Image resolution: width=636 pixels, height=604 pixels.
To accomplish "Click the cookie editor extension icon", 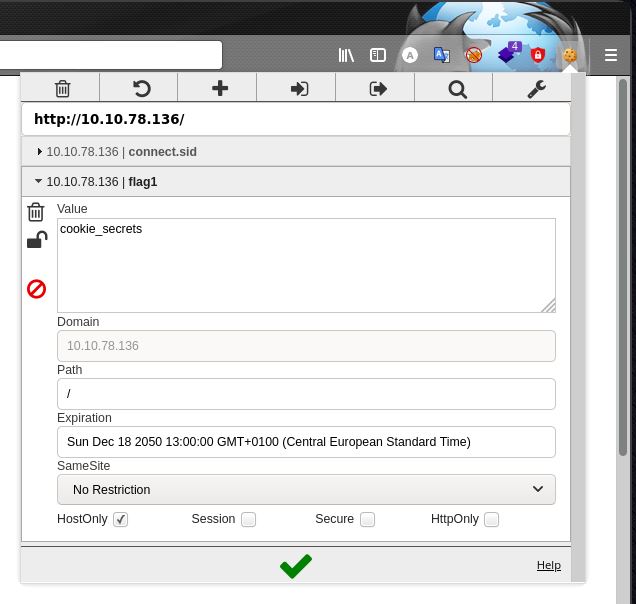I will tap(570, 55).
